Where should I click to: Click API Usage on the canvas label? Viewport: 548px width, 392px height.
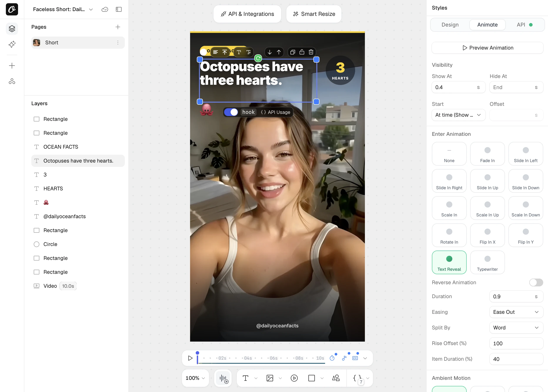275,112
